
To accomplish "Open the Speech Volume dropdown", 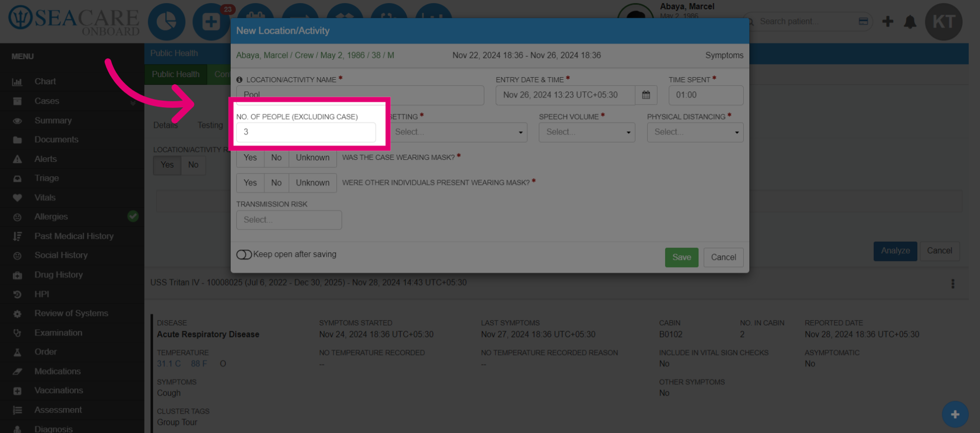I will 587,132.
